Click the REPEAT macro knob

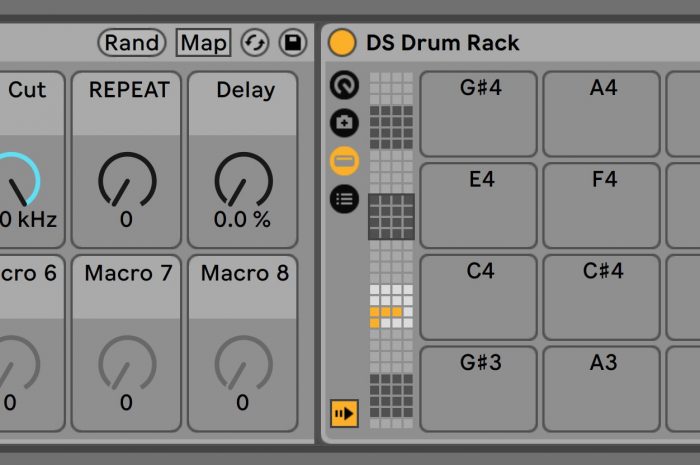click(x=127, y=179)
